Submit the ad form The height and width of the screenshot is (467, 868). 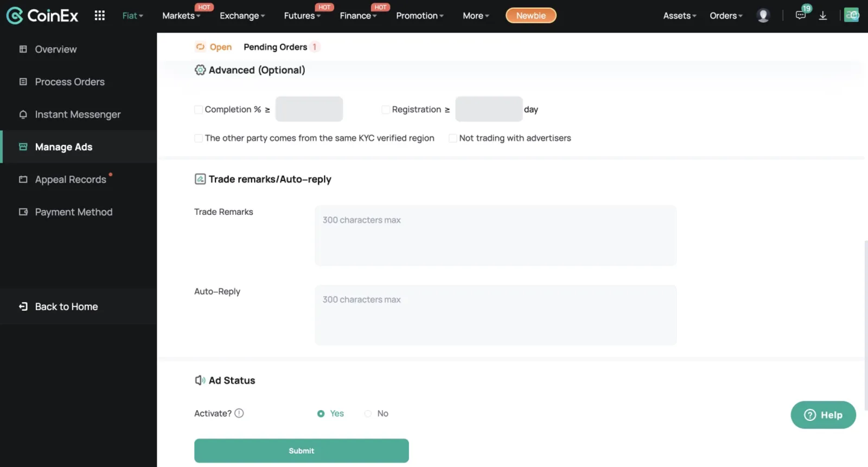click(x=301, y=451)
